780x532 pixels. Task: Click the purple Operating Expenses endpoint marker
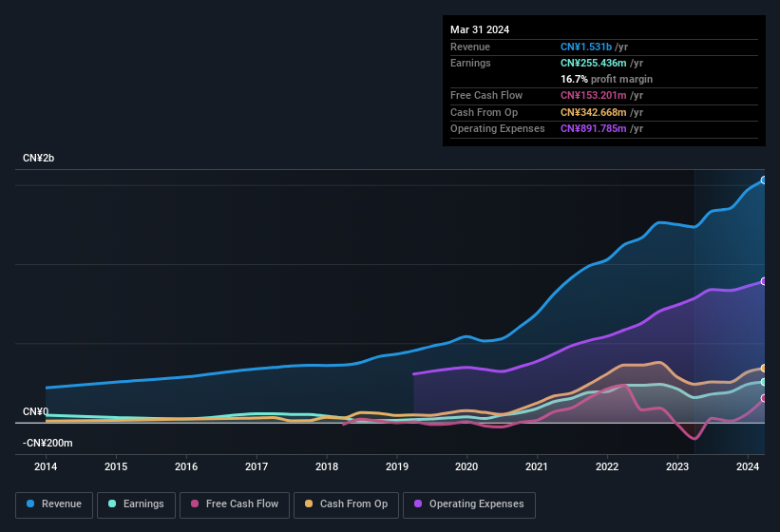point(764,281)
